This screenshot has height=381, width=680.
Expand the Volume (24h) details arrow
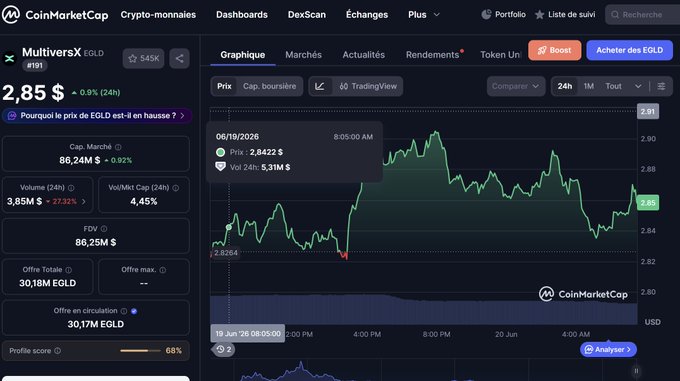click(x=84, y=202)
